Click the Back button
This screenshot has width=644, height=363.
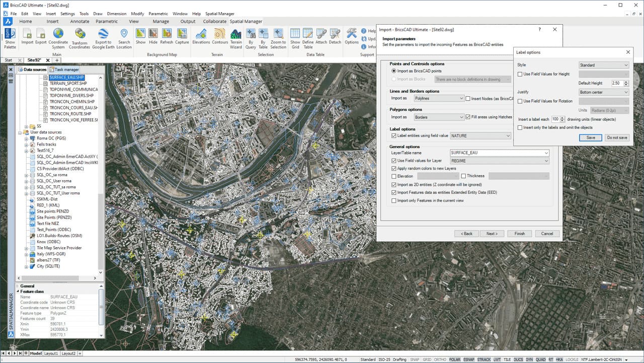466,234
